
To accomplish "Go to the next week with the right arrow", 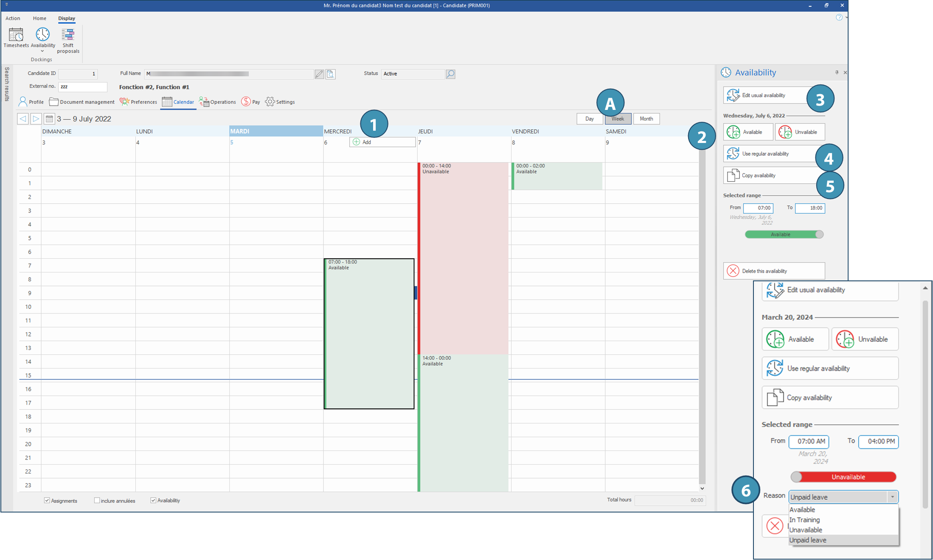I will click(36, 119).
